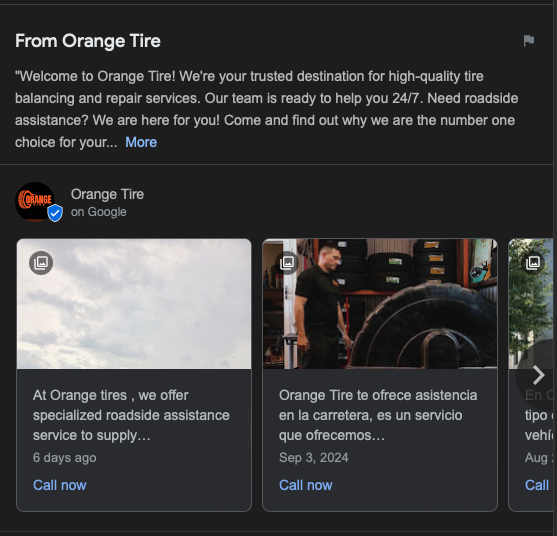Open the cloudy sky post image
This screenshot has height=536, width=557.
tap(134, 304)
